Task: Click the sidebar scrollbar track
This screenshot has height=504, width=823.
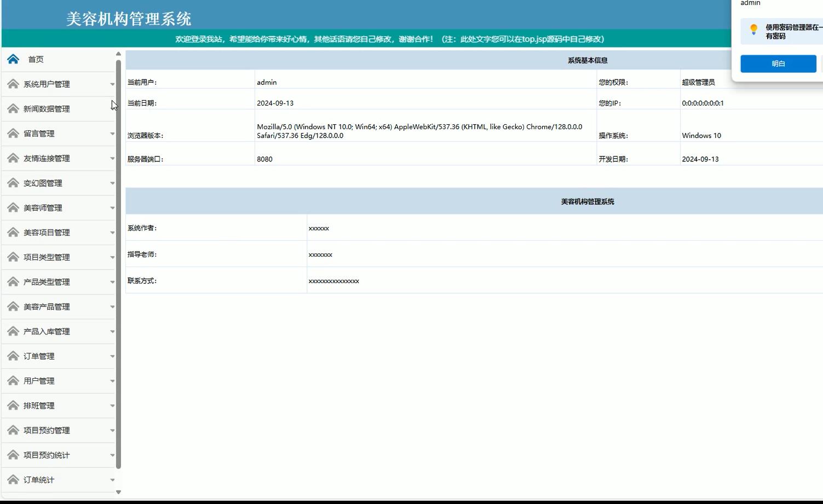Action: point(118,274)
